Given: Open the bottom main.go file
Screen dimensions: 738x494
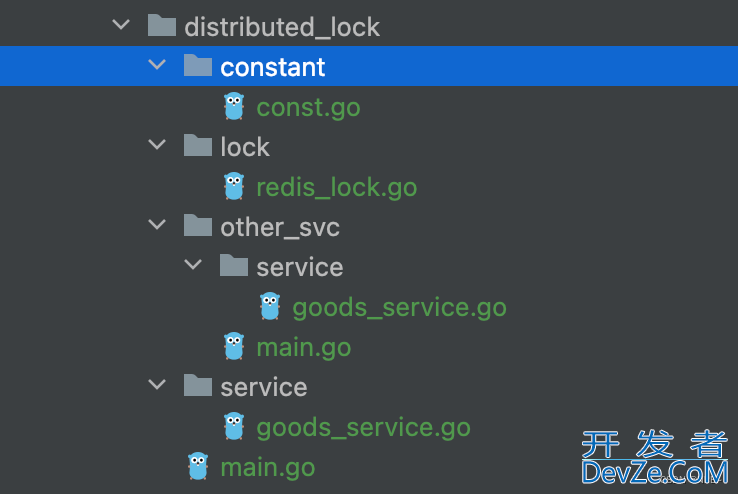Looking at the screenshot, I should [268, 468].
